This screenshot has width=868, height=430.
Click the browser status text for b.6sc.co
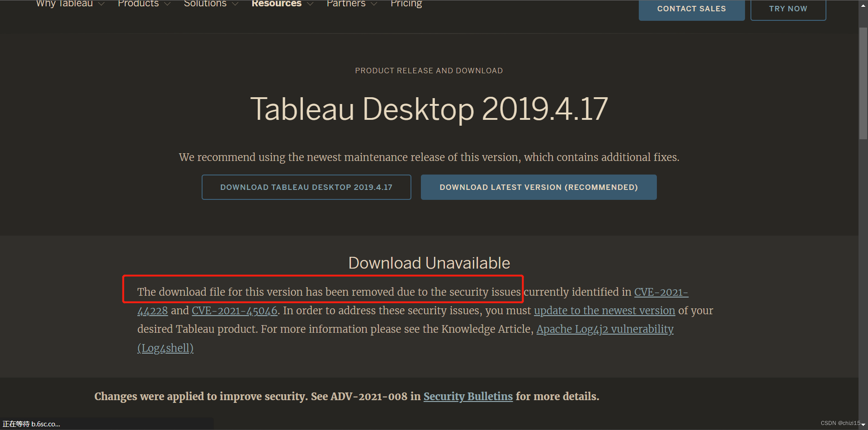pyautogui.click(x=31, y=424)
